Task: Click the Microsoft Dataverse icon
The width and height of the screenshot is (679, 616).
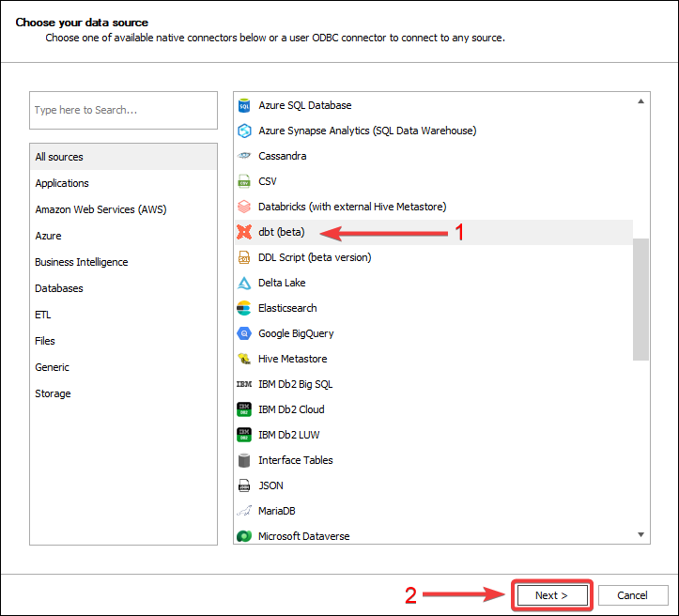Action: pos(244,536)
